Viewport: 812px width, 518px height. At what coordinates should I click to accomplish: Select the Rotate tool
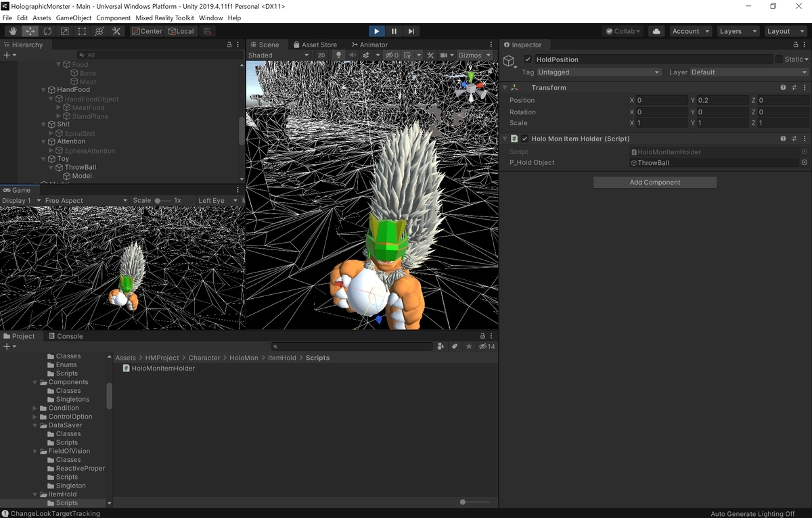coord(47,31)
